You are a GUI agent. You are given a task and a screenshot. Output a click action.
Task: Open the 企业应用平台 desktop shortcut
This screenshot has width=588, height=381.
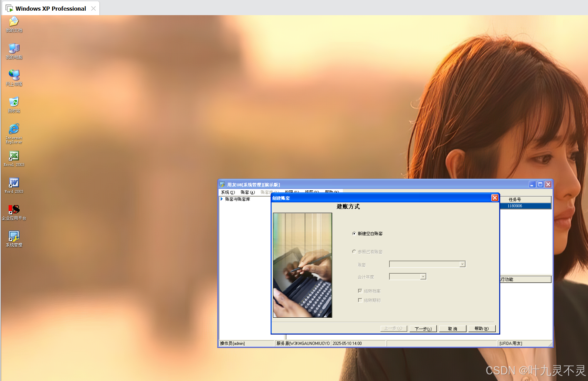14,212
